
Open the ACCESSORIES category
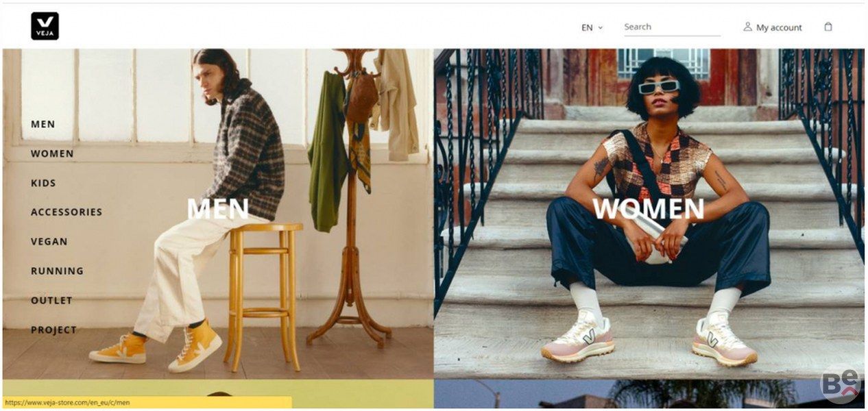[x=67, y=212]
